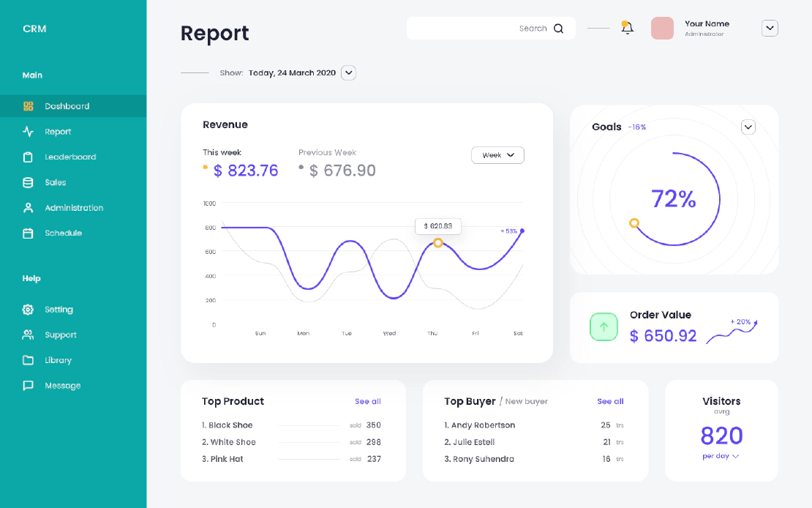The height and width of the screenshot is (508, 812).
Task: Click the Message chat bubble icon
Action: pyautogui.click(x=29, y=386)
